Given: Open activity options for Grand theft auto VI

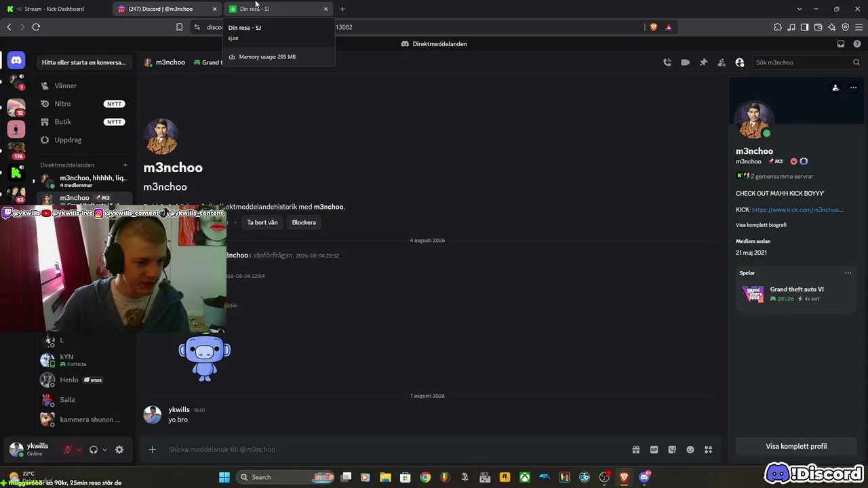Looking at the screenshot, I should [848, 273].
